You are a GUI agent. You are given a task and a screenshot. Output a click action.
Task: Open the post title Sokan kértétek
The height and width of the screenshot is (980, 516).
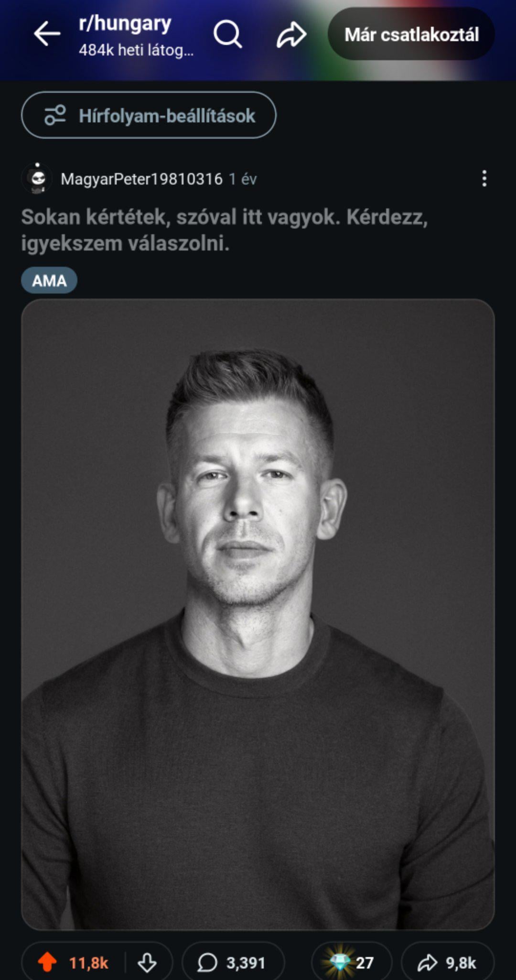225,230
